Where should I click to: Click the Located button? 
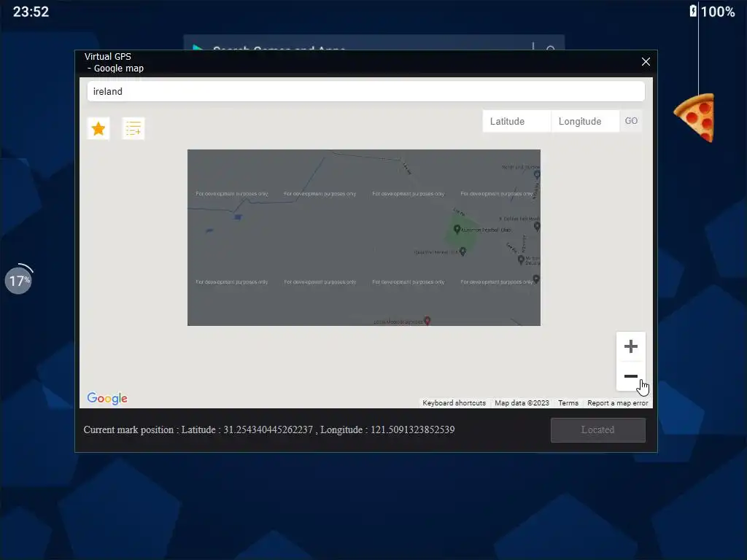pyautogui.click(x=598, y=430)
